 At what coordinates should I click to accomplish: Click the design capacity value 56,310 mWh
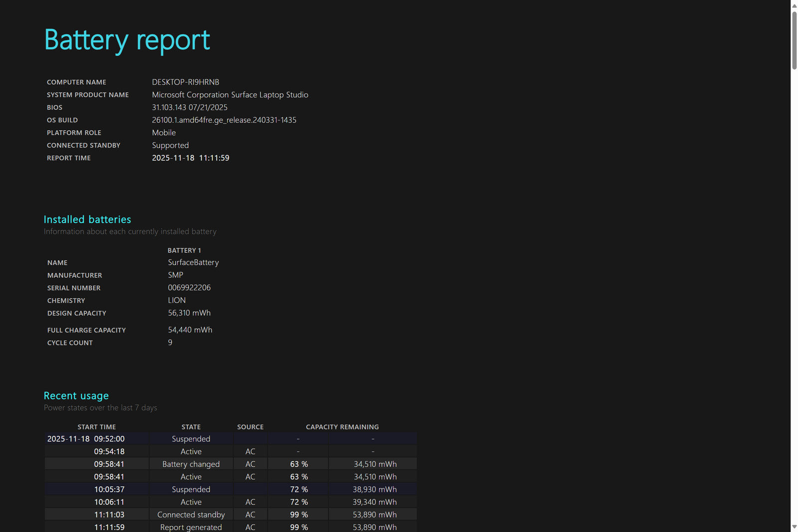[x=189, y=313]
